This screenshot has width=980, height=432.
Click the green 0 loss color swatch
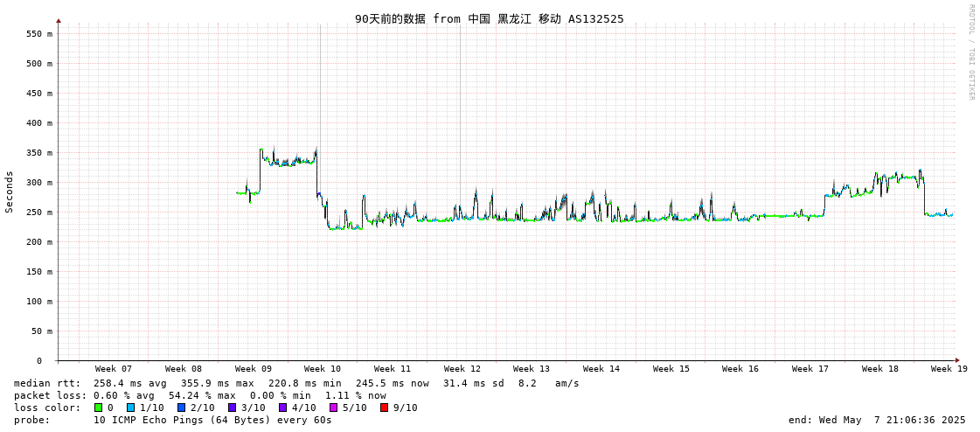[98, 408]
